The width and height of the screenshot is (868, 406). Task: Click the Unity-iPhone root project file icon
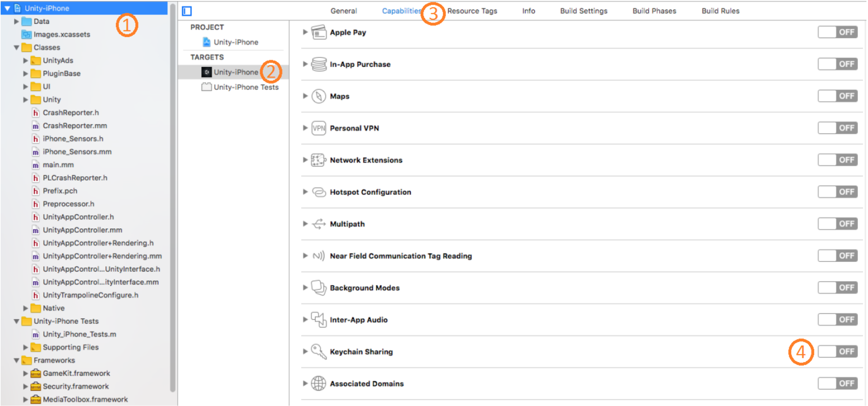pos(18,8)
